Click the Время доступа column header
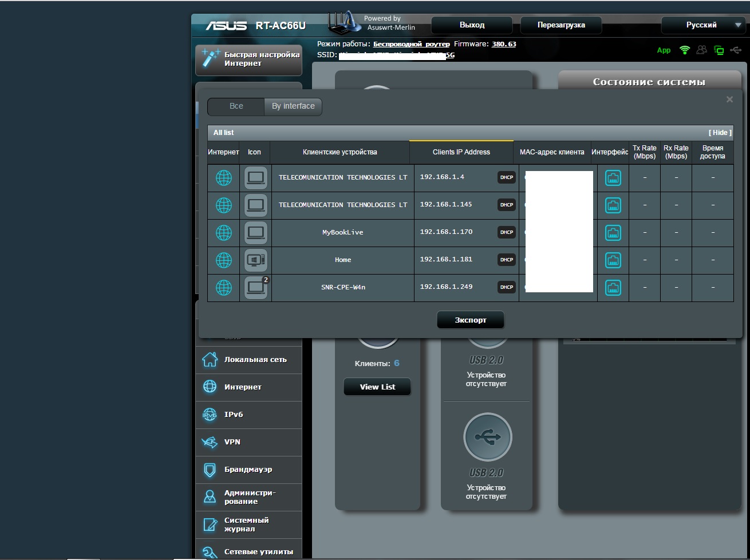The height and width of the screenshot is (560, 750). (713, 152)
